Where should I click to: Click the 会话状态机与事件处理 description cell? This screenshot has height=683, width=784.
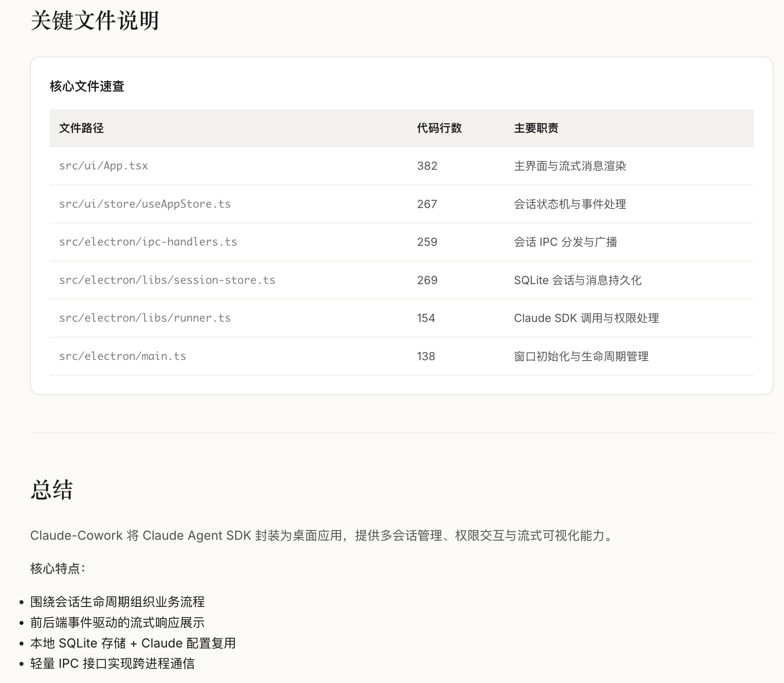pos(570,204)
